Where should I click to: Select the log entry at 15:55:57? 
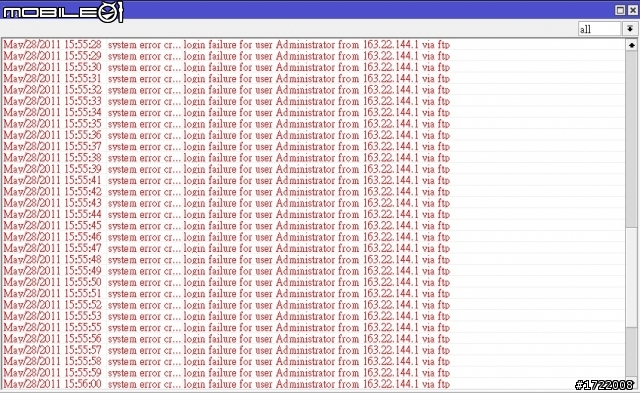click(x=313, y=350)
